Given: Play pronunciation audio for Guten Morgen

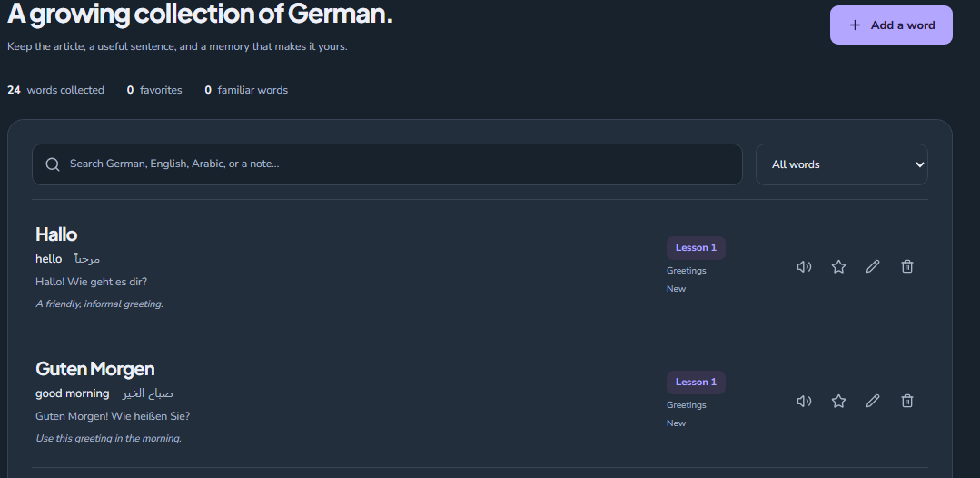Looking at the screenshot, I should [804, 401].
